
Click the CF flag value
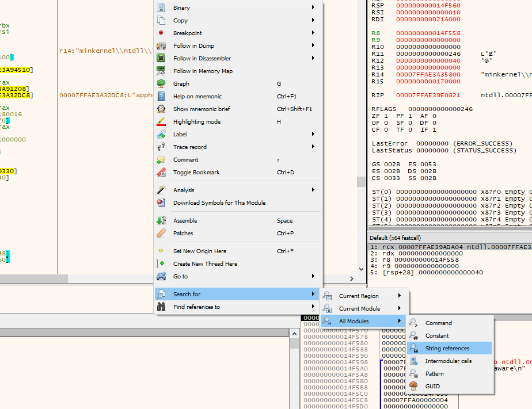[386, 130]
